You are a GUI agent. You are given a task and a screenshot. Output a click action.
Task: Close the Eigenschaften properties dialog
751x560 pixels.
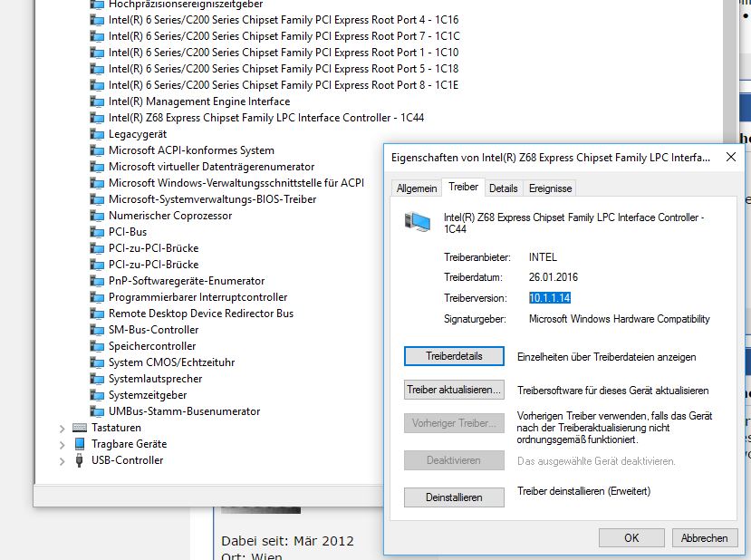point(730,157)
